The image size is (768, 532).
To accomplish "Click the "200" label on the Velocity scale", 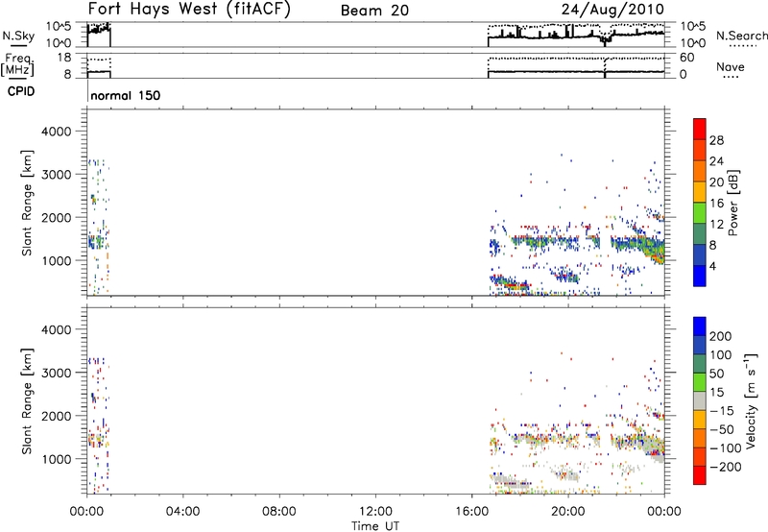I will click(721, 336).
